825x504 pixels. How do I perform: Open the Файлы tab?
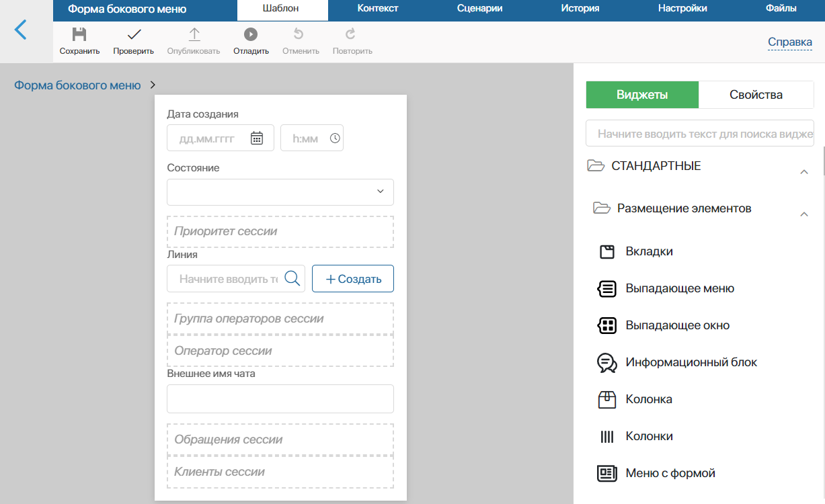point(781,9)
